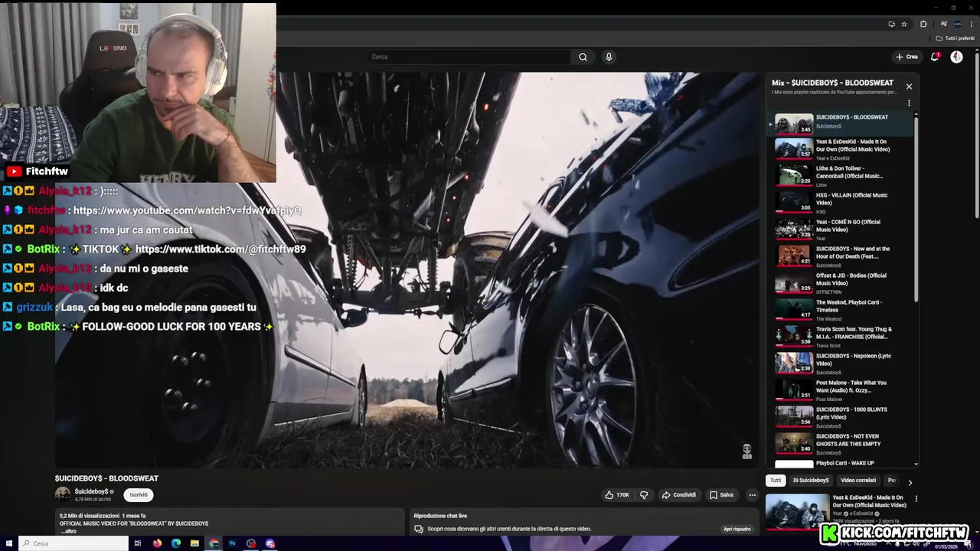
Task: Open $uicideboy$ channel avatar
Action: tap(63, 494)
